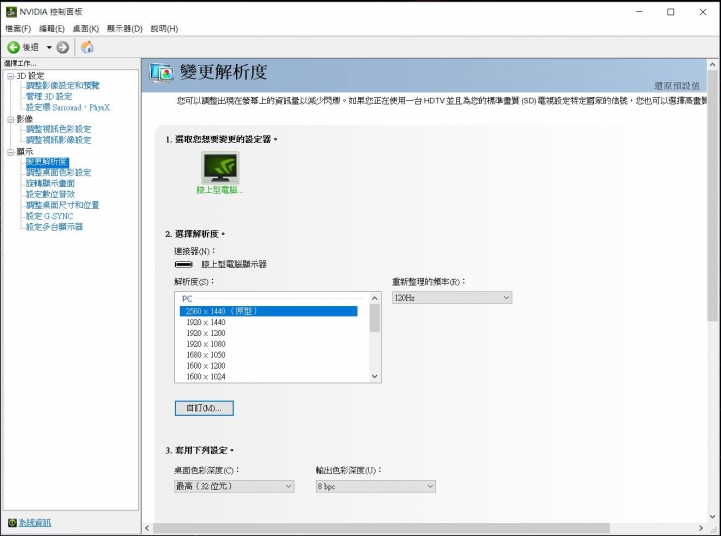
Task: Open the 桌面(K) menu
Action: tap(86, 29)
